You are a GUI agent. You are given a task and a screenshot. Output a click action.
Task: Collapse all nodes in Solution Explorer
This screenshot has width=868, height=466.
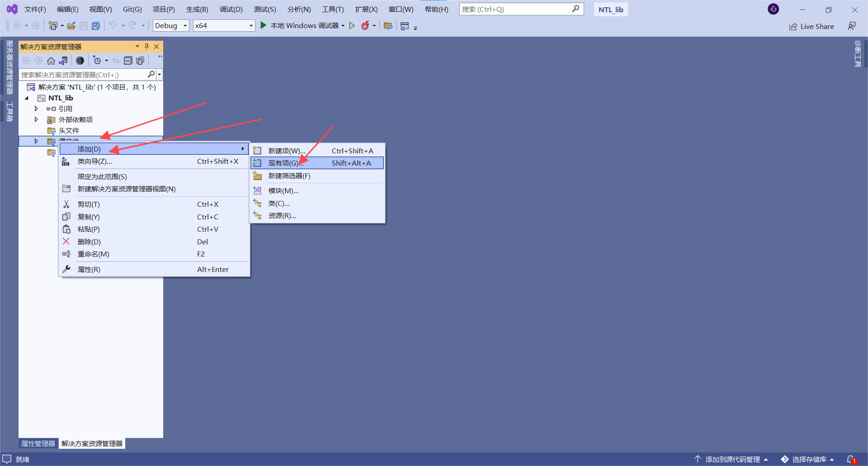pyautogui.click(x=128, y=61)
